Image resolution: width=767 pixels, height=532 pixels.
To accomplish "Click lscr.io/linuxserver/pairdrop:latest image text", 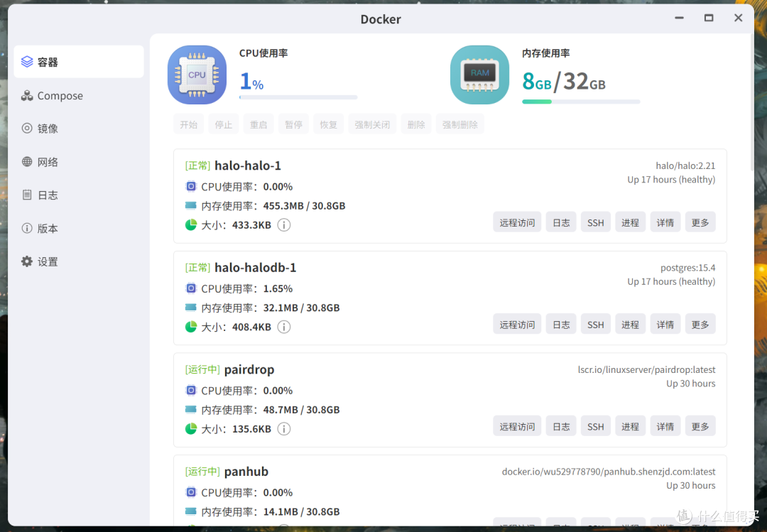I will click(x=646, y=369).
